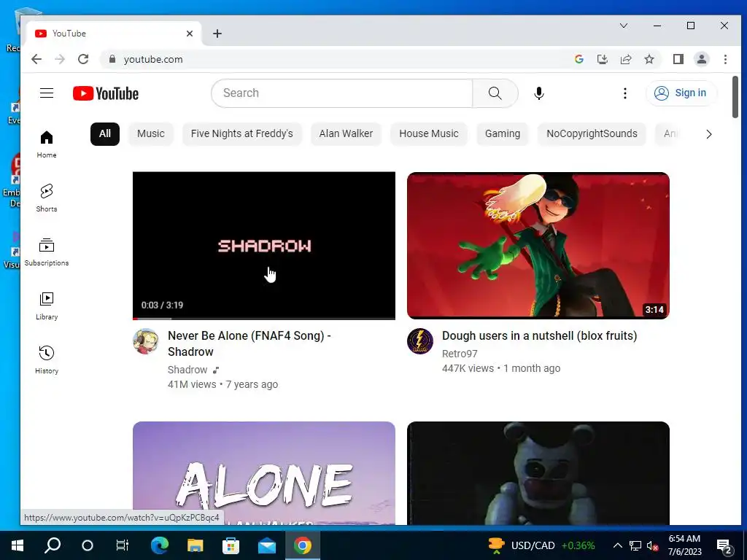Select Five Nights at Freddy's chip
This screenshot has height=560, width=747.
[x=242, y=134]
